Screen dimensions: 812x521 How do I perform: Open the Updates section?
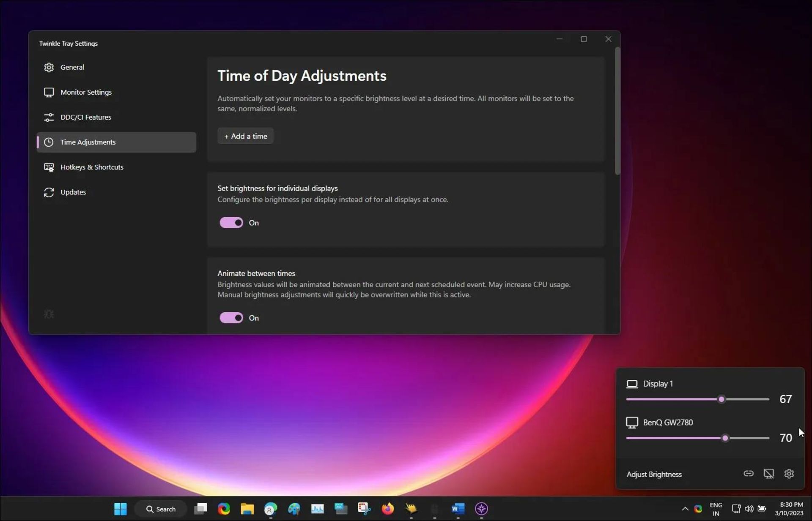pos(73,192)
